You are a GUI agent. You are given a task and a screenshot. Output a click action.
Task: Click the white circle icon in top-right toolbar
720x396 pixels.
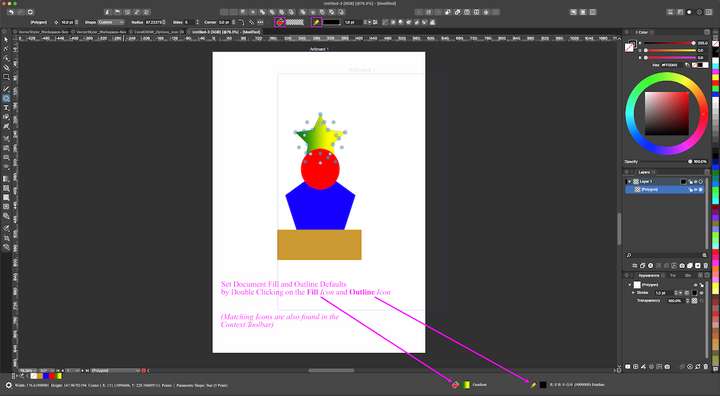[689, 12]
